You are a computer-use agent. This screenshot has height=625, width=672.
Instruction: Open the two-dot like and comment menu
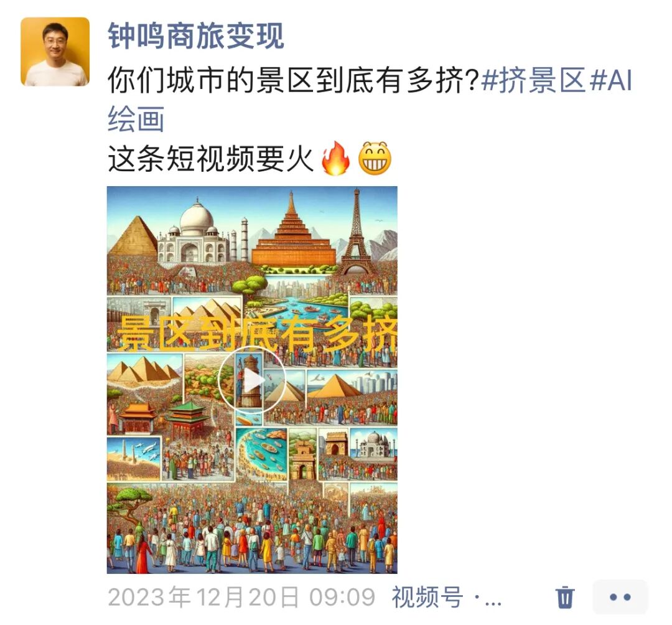(620, 597)
